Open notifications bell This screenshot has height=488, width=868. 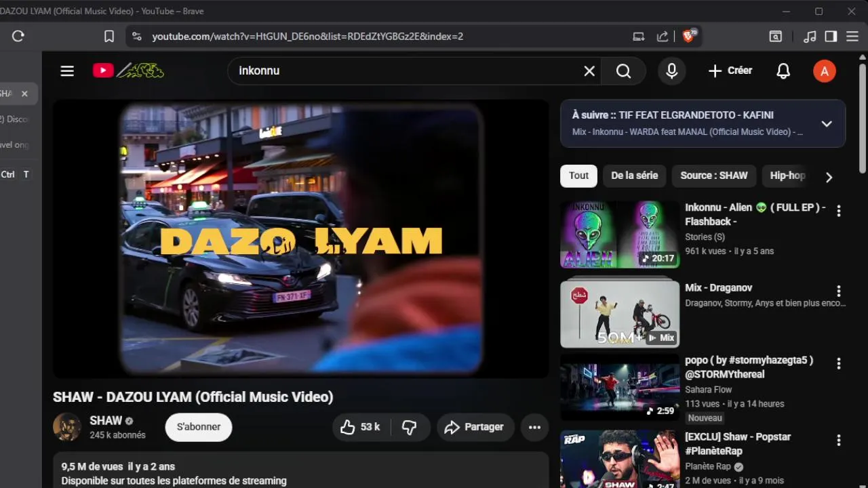783,71
